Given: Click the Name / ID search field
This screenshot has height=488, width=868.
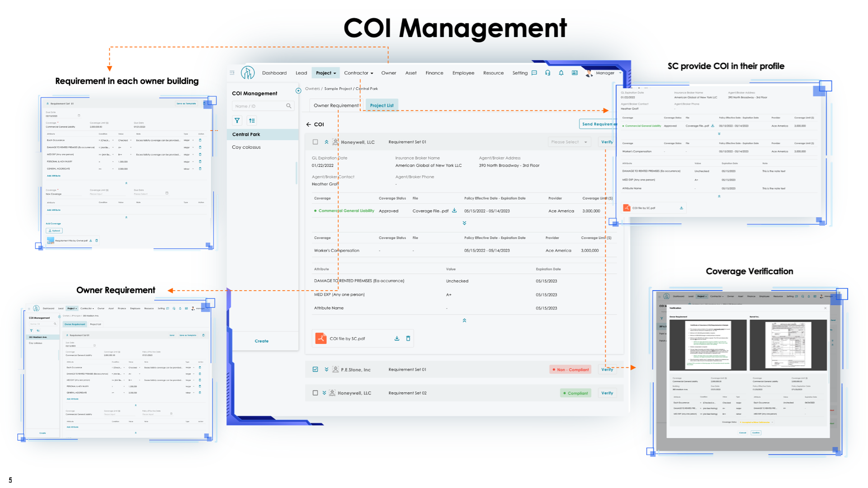Looking at the screenshot, I should point(259,106).
